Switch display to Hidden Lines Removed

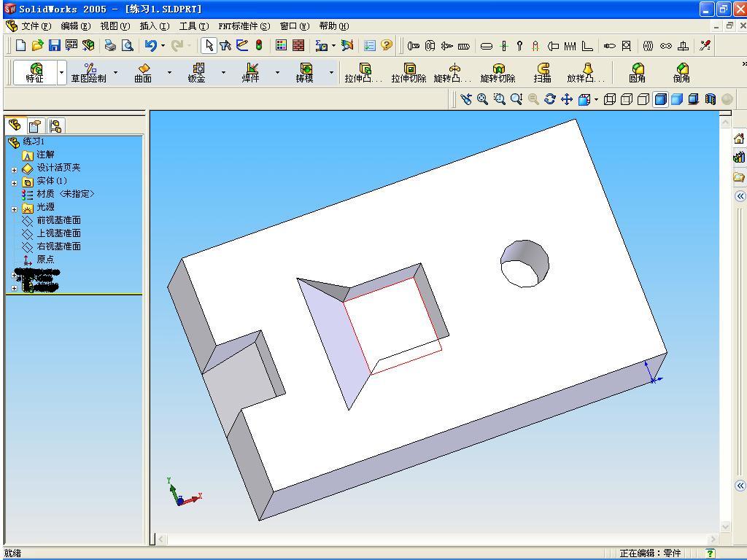[643, 99]
